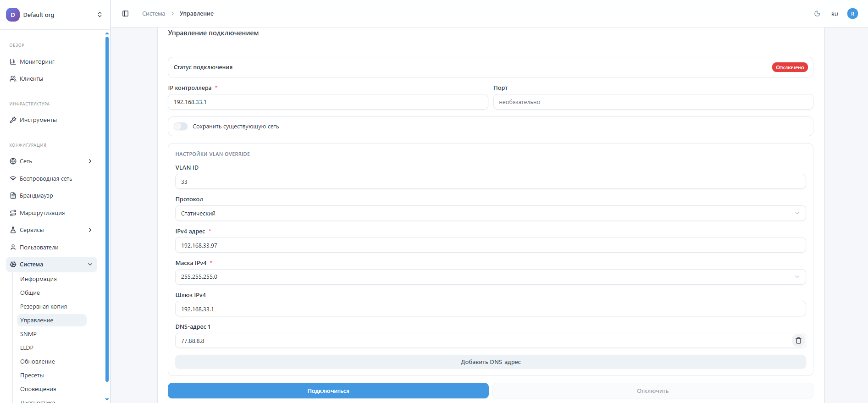Open Monitoring from the sidebar

coord(37,62)
